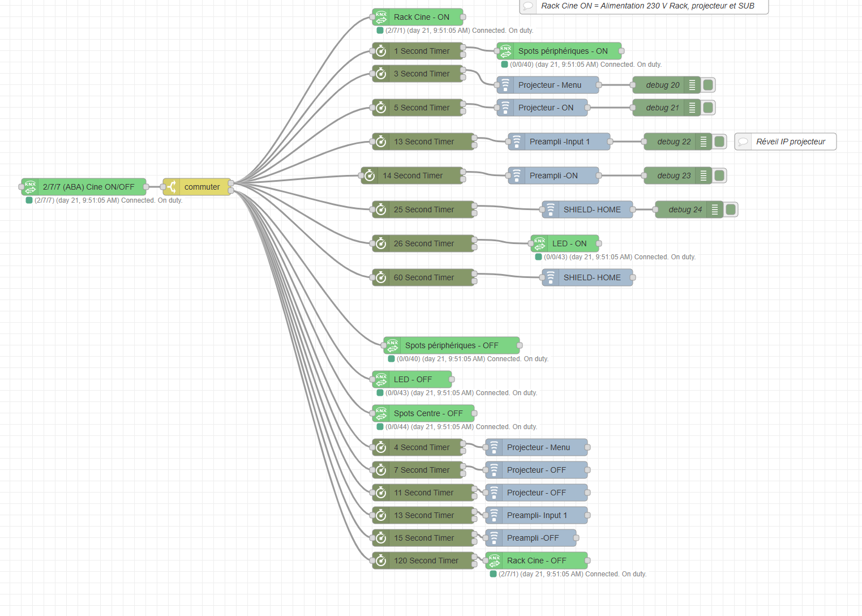Select Projecteur - Menu node wired to debug 20

coord(548,85)
